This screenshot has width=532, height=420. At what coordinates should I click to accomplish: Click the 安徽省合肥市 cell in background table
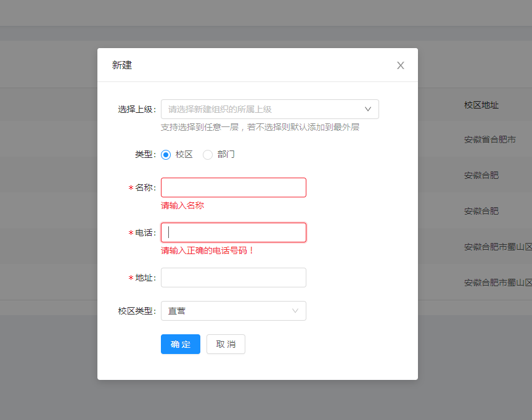point(490,139)
